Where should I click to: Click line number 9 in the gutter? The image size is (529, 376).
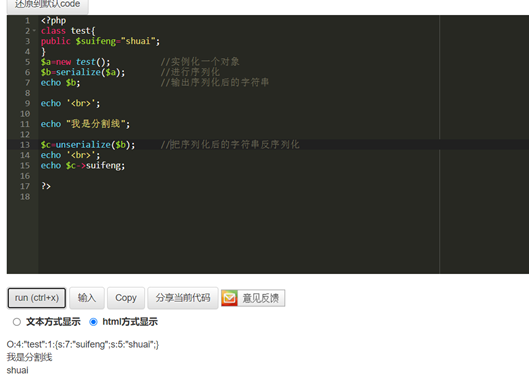point(27,103)
